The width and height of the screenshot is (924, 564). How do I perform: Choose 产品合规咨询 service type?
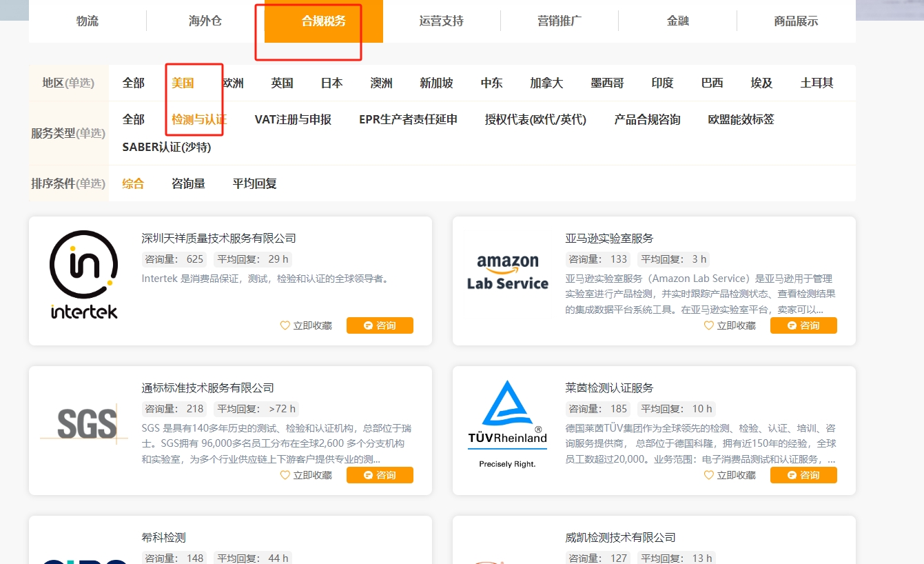[x=648, y=119]
